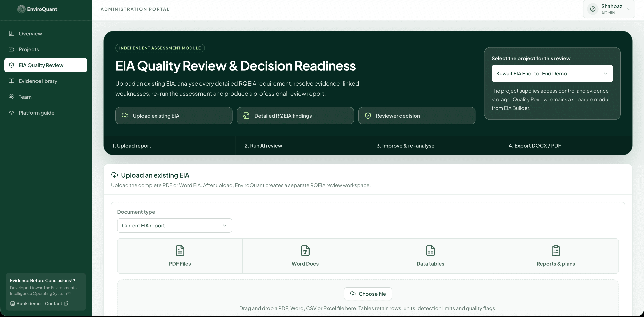Click the Team people icon

click(x=11, y=97)
